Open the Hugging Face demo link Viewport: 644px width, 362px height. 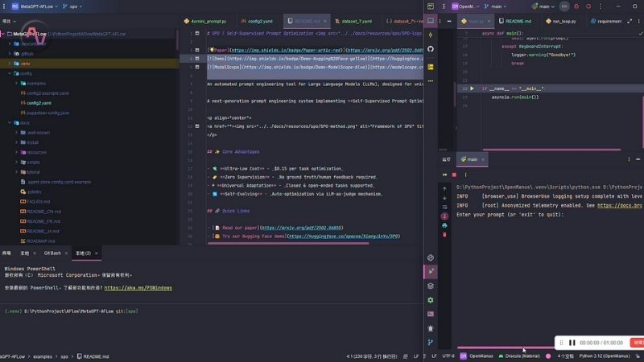coord(343,237)
